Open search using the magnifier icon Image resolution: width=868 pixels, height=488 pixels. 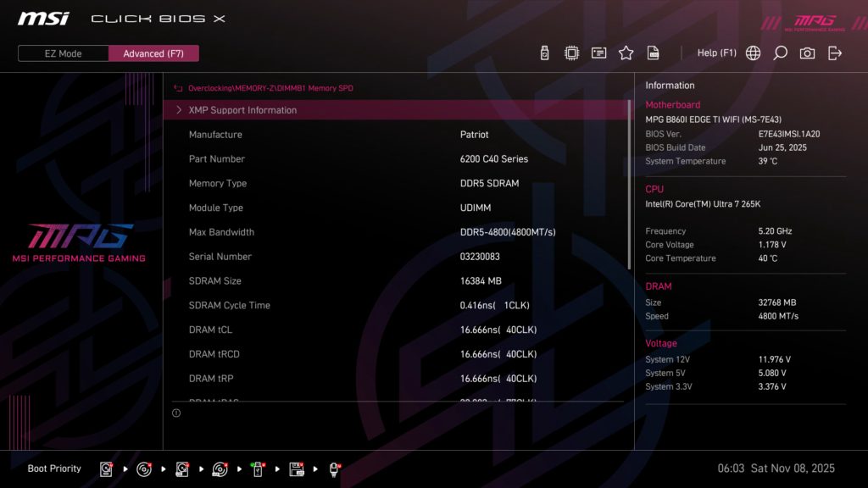click(779, 52)
